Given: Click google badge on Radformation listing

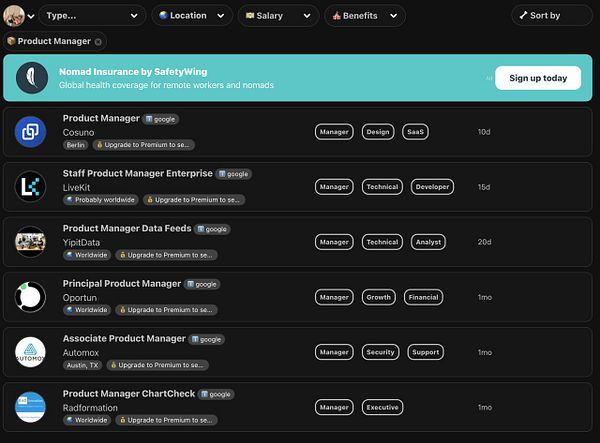Looking at the screenshot, I should pyautogui.click(x=216, y=394).
